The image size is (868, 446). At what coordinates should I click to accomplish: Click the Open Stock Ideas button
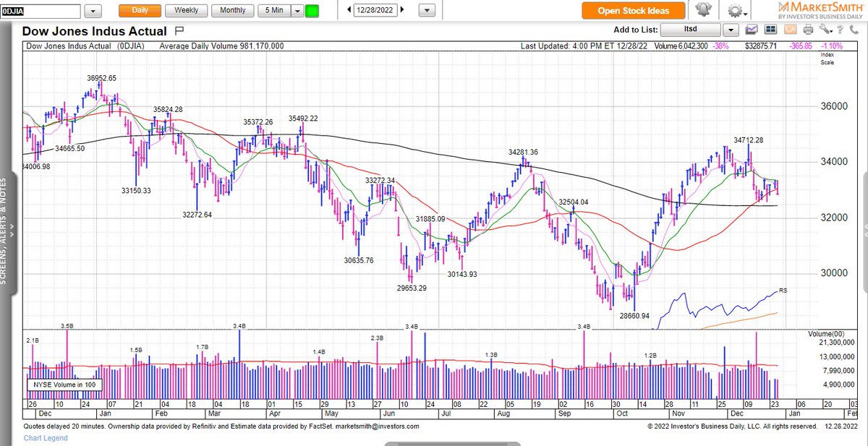(x=633, y=10)
